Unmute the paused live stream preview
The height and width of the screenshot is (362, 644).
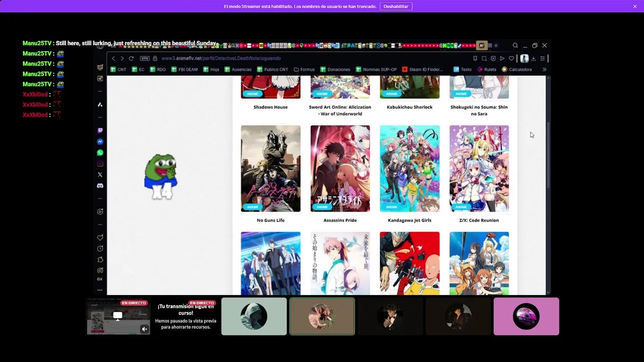point(144,329)
